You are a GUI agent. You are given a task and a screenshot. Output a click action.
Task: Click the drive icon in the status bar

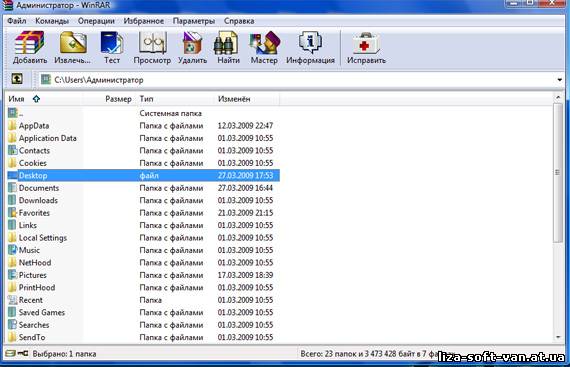pyautogui.click(x=10, y=353)
